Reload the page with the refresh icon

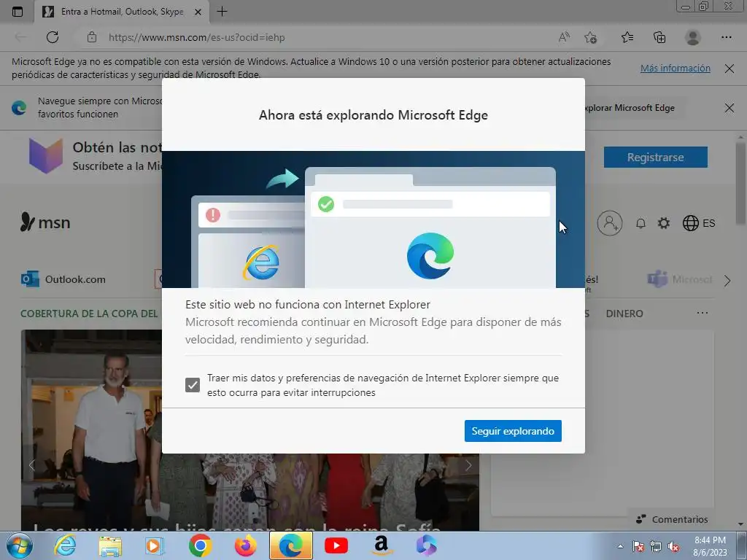(53, 37)
